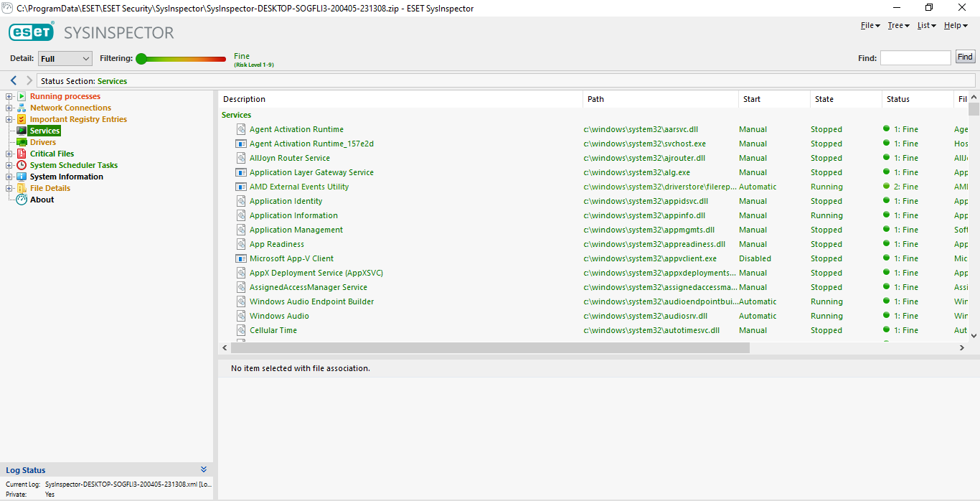Click the Running processes tree icon
Screen dimensions: 980x501
tap(22, 96)
